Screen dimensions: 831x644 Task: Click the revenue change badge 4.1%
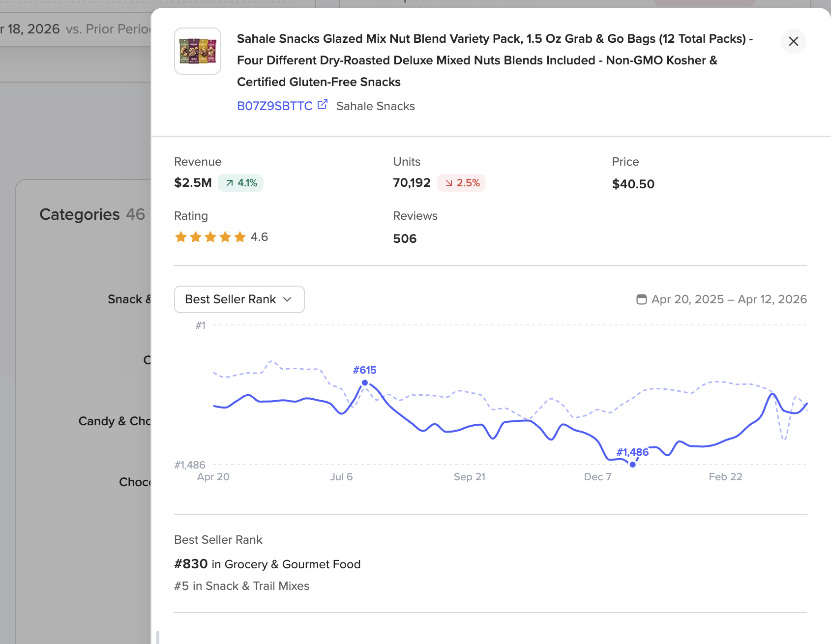(x=241, y=183)
